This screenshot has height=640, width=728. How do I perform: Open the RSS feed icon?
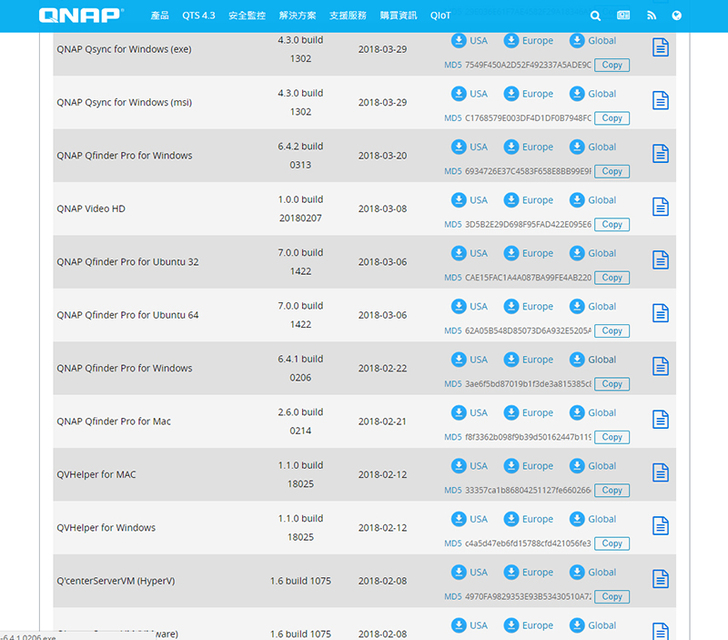coord(651,16)
